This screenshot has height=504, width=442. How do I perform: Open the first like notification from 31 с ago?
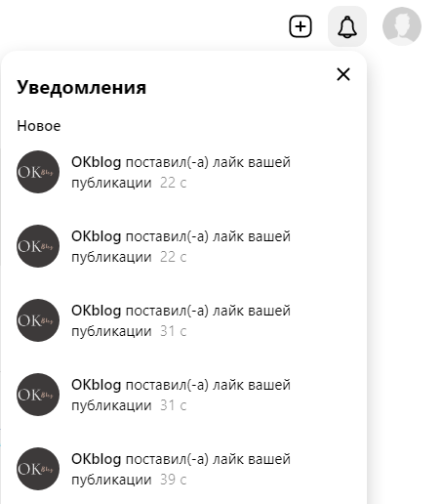coord(181,320)
